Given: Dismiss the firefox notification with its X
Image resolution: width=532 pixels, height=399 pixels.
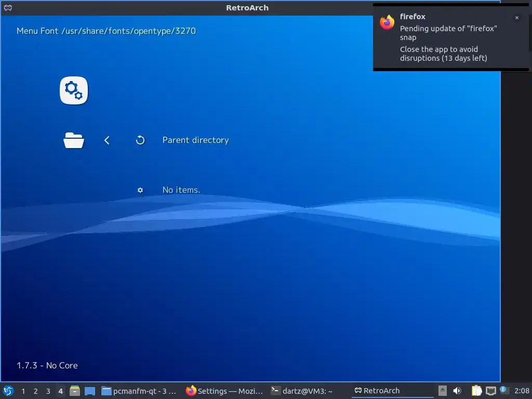Looking at the screenshot, I should point(517,18).
